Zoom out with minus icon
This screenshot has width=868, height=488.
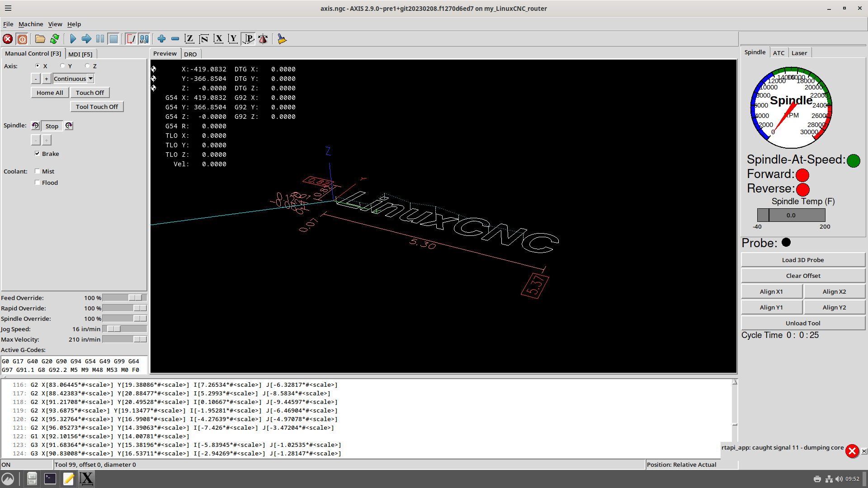[175, 39]
